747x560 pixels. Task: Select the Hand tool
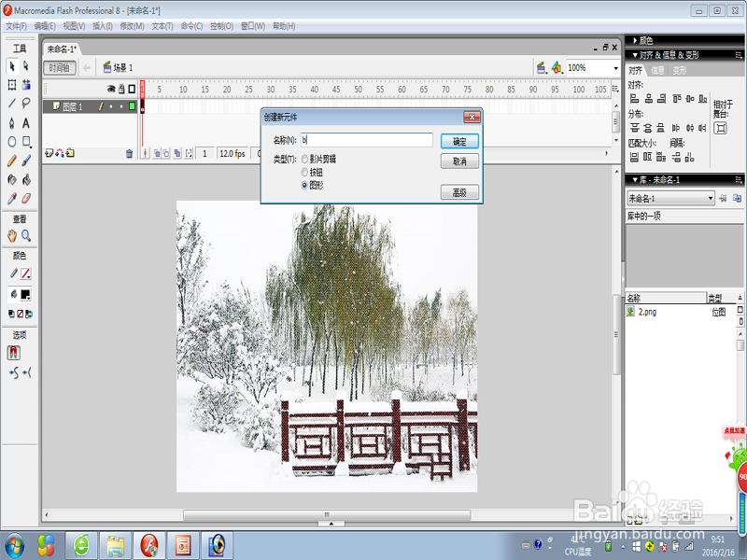pos(12,235)
